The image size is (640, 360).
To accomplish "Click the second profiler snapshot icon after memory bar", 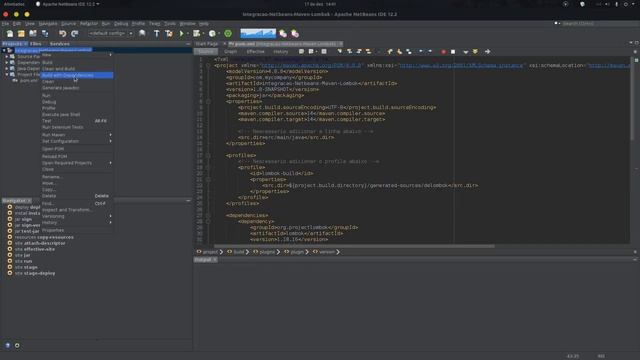I will (x=295, y=33).
